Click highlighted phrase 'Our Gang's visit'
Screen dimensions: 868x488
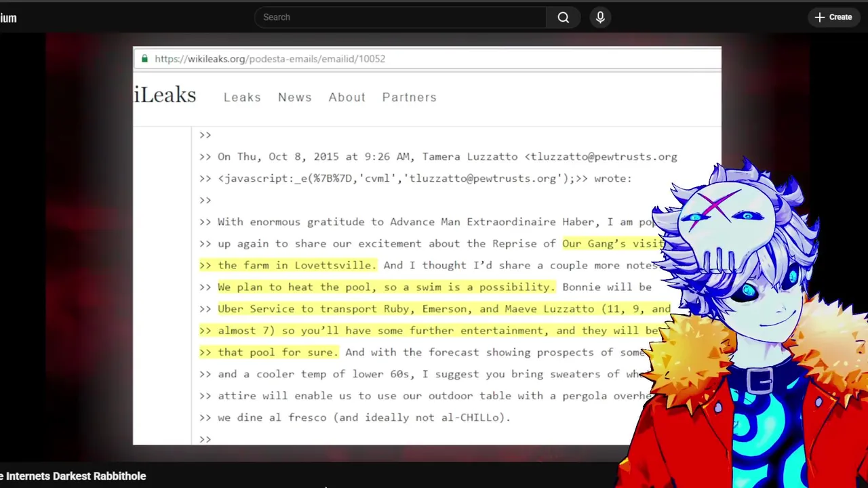click(x=613, y=243)
